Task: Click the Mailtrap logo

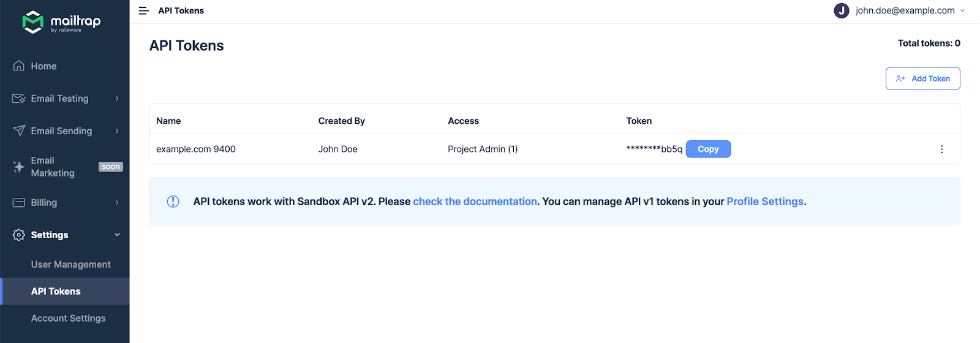Action: click(61, 22)
